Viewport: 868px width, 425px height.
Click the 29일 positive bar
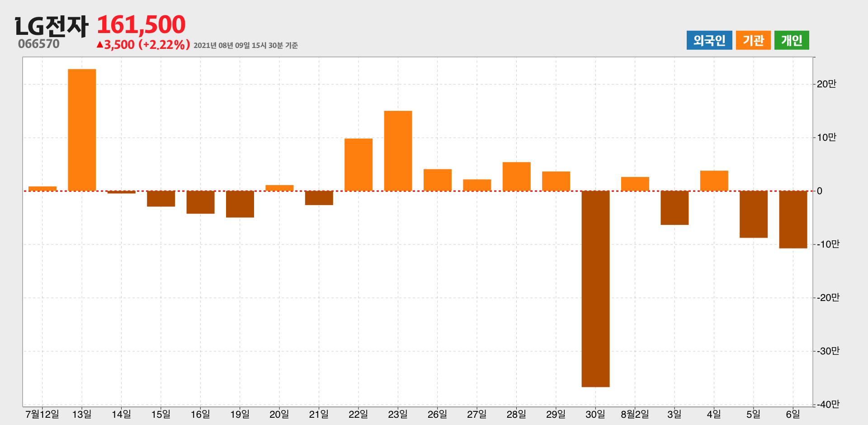pyautogui.click(x=556, y=181)
